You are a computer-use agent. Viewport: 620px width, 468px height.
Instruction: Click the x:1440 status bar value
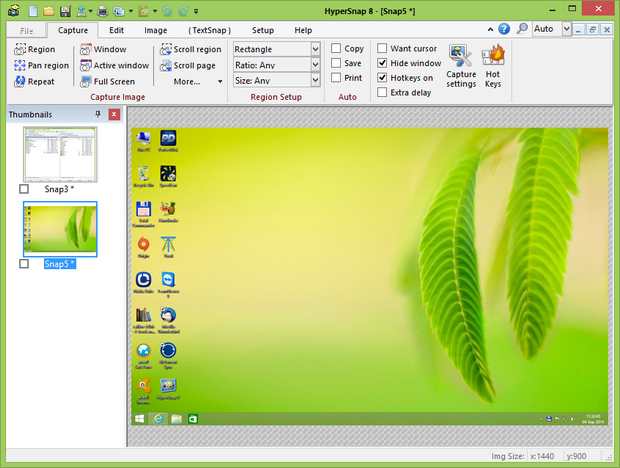542,456
